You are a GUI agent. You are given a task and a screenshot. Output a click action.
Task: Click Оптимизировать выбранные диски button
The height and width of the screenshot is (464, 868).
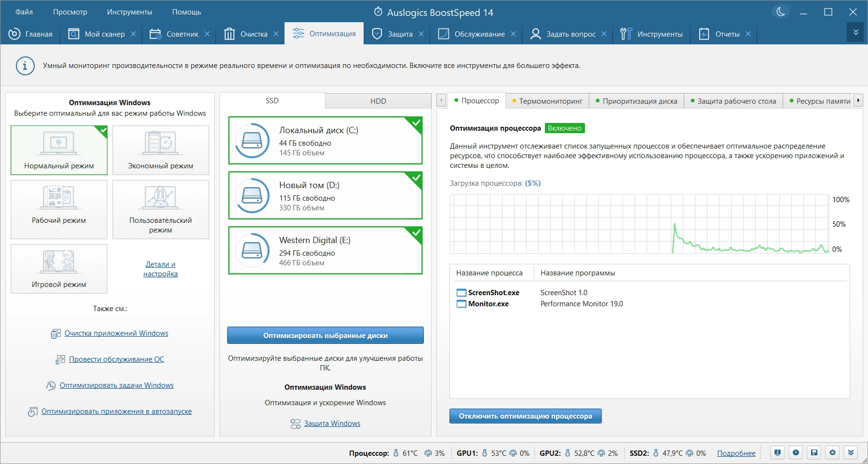325,335
